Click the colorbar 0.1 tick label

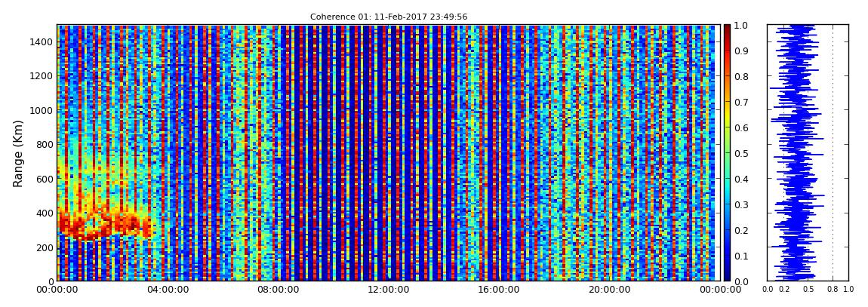click(x=740, y=256)
